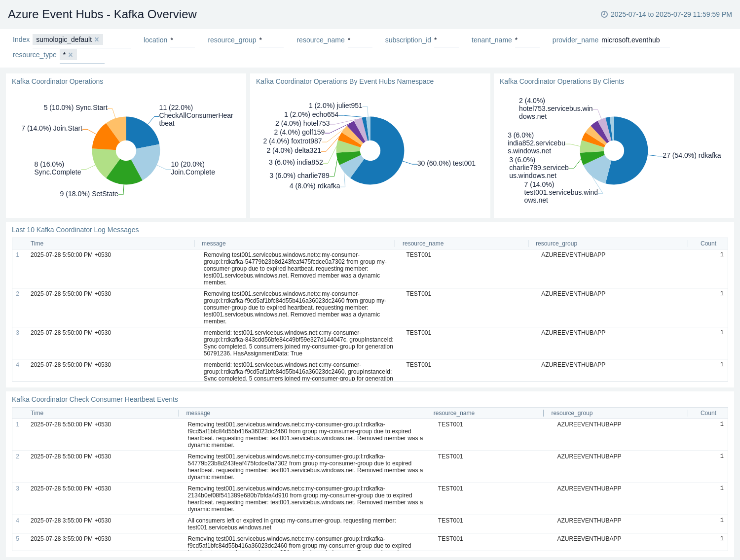This screenshot has width=740, height=560.
Task: Click the '2 (4.0%) foxtrot987' label
Action: click(x=293, y=141)
